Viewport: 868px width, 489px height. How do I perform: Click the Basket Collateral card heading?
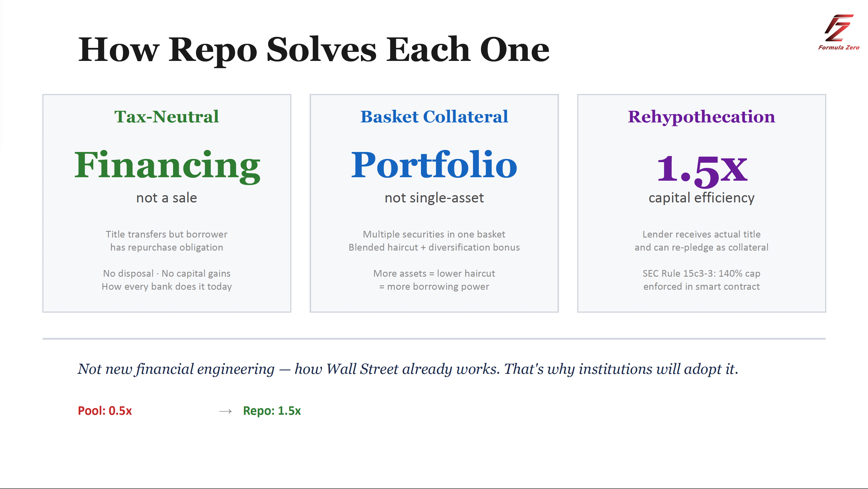coord(434,117)
